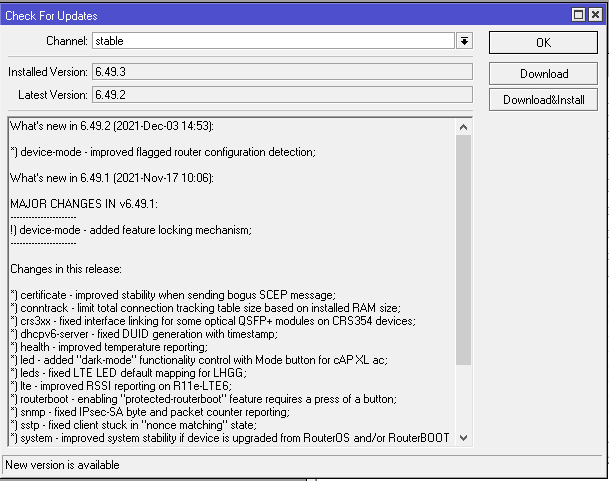Click the 'MAJOR CHANGES IN v6.49.1:' line
Image resolution: width=609 pixels, height=481 pixels.
coord(84,204)
